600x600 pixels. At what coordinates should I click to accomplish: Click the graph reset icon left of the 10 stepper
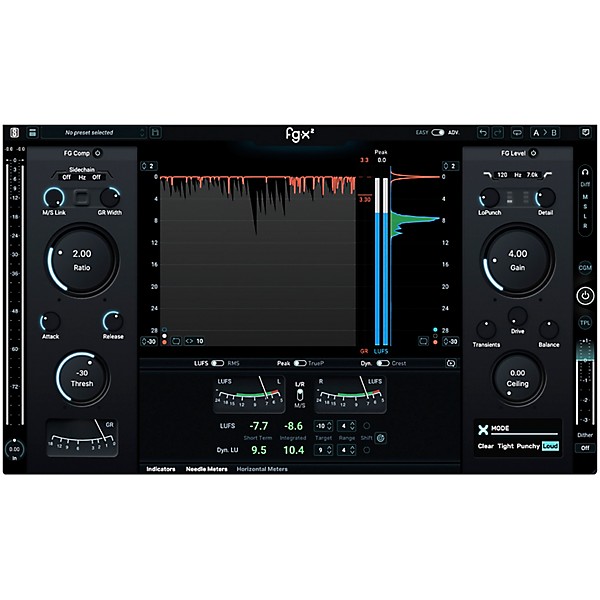[176, 341]
